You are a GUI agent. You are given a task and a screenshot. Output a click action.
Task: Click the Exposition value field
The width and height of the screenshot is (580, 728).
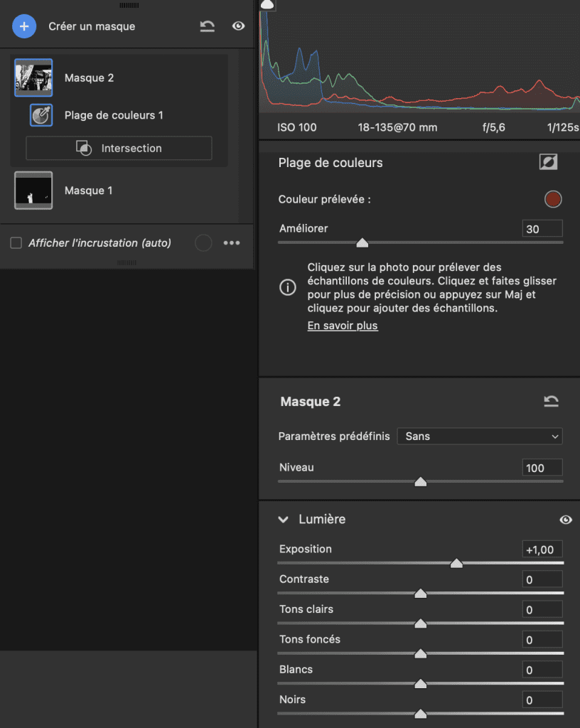pos(542,550)
